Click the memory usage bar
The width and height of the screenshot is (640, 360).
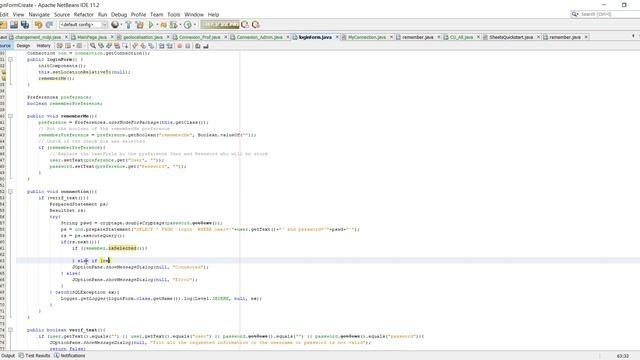click(220, 25)
